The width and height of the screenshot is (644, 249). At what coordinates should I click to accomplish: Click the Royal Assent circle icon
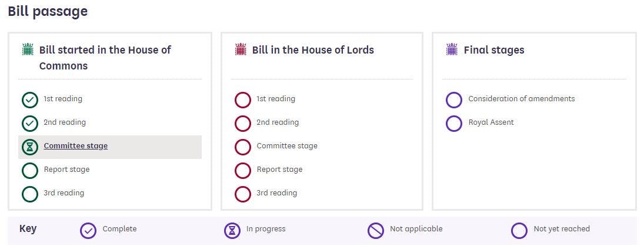click(x=454, y=124)
